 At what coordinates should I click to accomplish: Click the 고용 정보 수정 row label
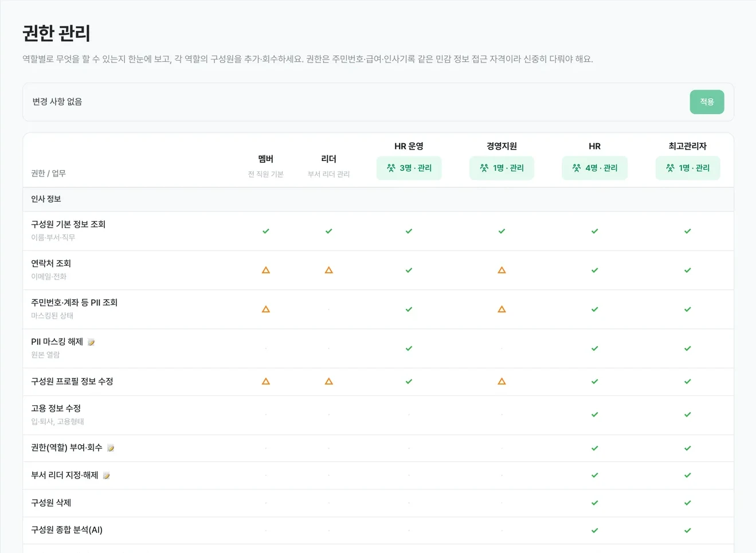(x=56, y=408)
